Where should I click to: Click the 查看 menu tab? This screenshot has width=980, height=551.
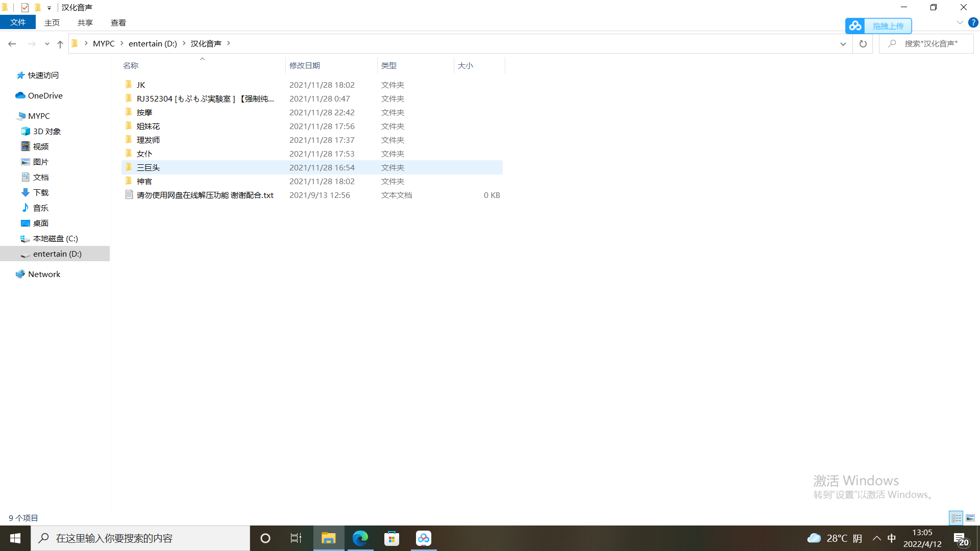tap(118, 22)
